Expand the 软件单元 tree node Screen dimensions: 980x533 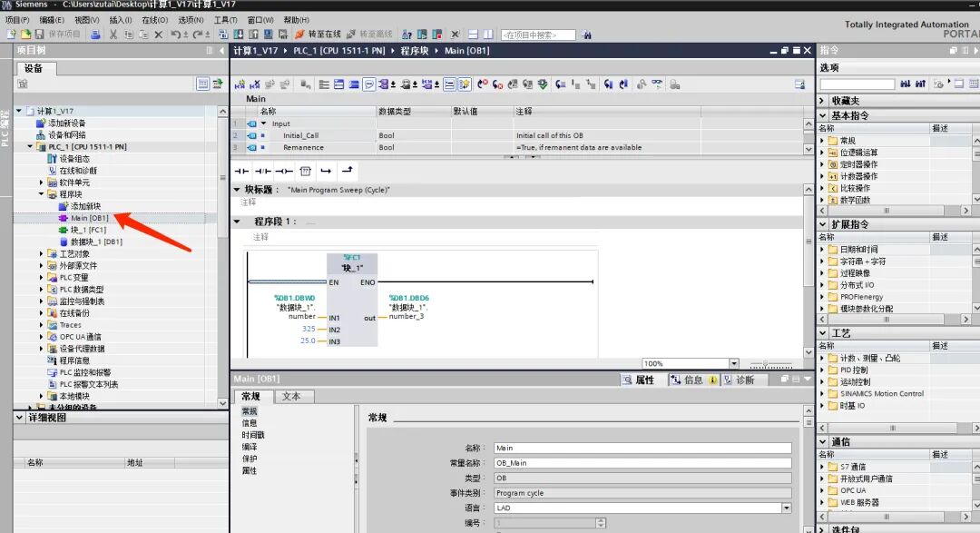[x=41, y=183]
